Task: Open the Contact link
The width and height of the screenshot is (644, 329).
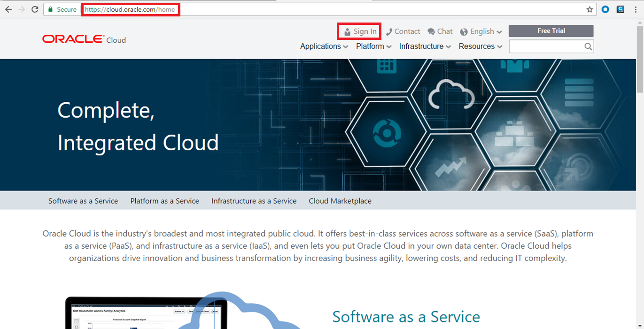Action: pos(403,31)
